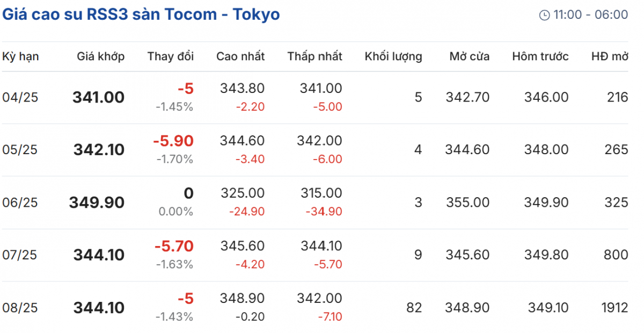The width and height of the screenshot is (644, 333).
Task: Click the HĐ mở column header
Action: click(610, 56)
